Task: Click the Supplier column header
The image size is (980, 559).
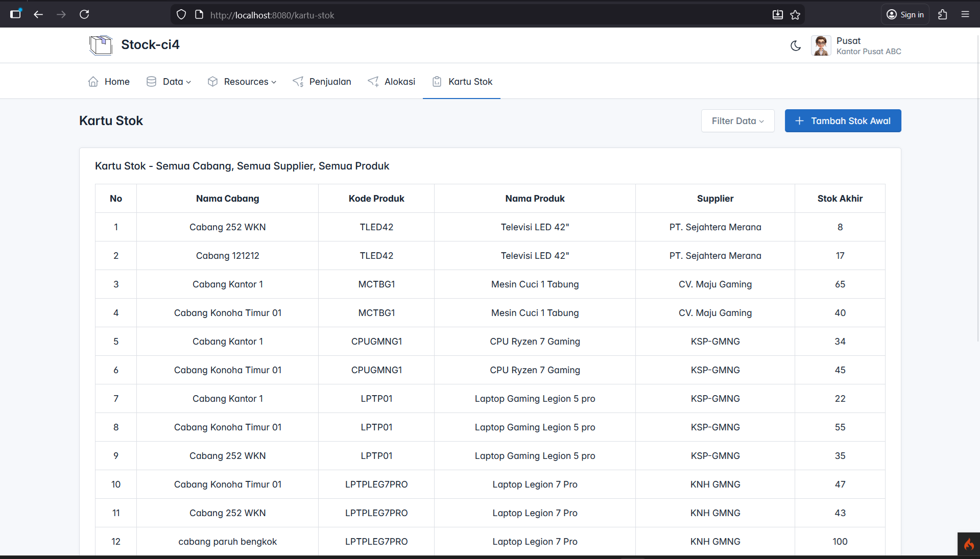Action: 715,199
